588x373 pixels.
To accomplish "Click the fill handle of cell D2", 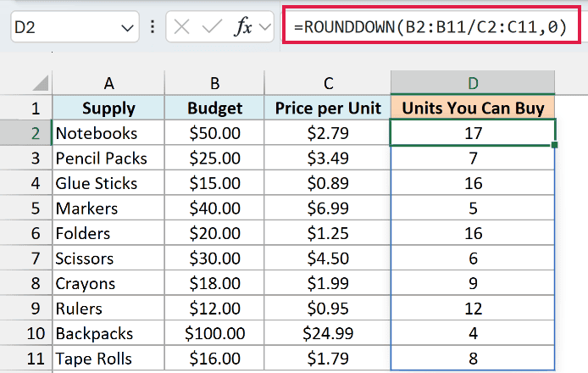I will 555,145.
